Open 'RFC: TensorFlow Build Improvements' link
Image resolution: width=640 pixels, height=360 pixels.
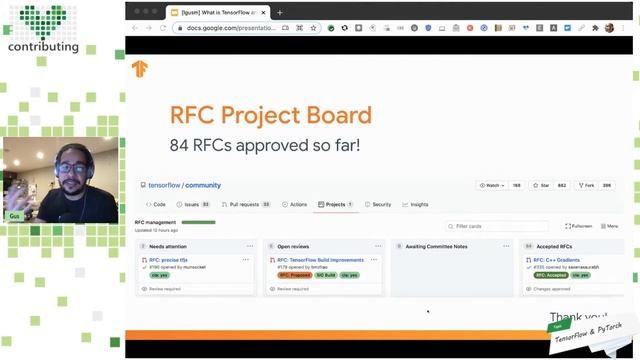pyautogui.click(x=320, y=260)
